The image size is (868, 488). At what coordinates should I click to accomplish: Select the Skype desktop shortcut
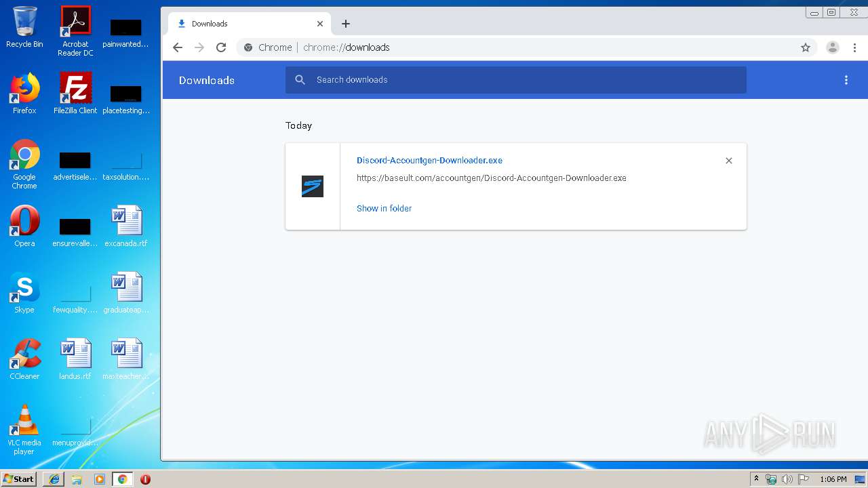pyautogui.click(x=24, y=293)
